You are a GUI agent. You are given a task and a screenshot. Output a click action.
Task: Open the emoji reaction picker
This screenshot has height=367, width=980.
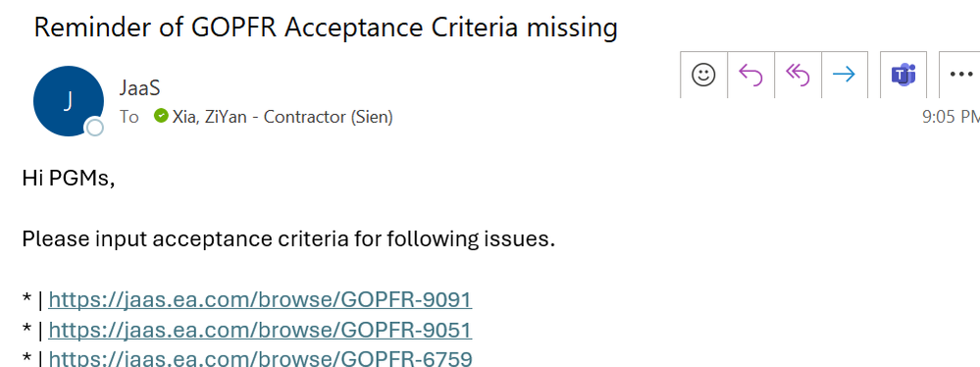pyautogui.click(x=703, y=75)
